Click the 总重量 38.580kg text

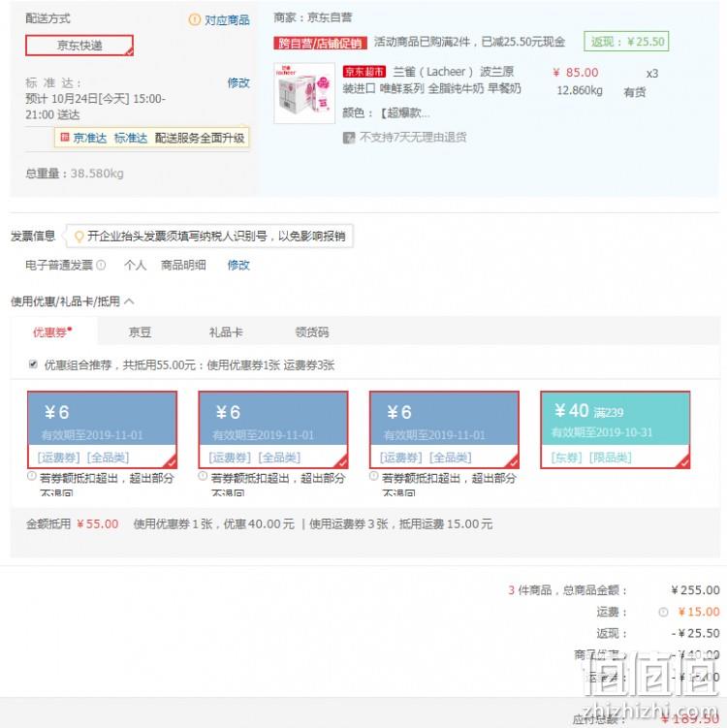[75, 174]
